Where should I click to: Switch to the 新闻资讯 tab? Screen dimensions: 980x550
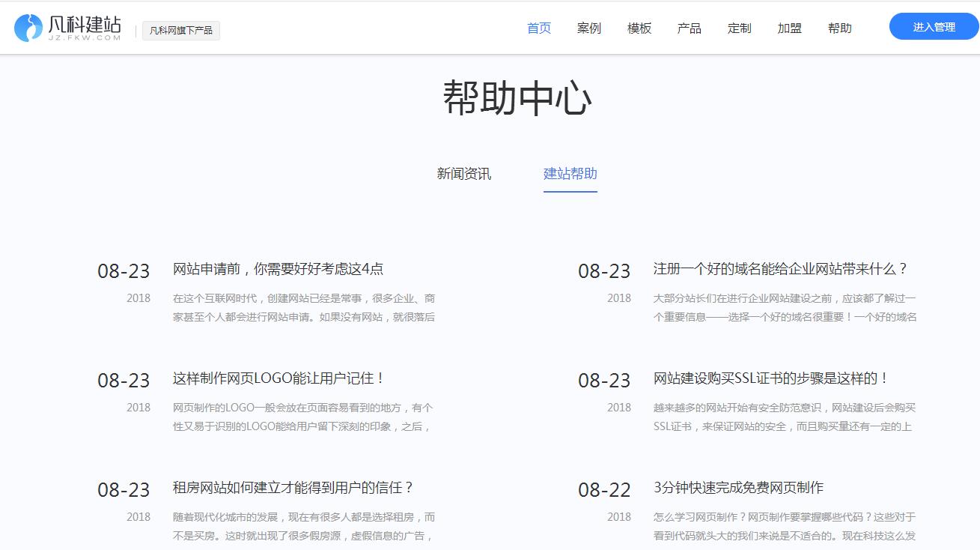click(x=464, y=174)
